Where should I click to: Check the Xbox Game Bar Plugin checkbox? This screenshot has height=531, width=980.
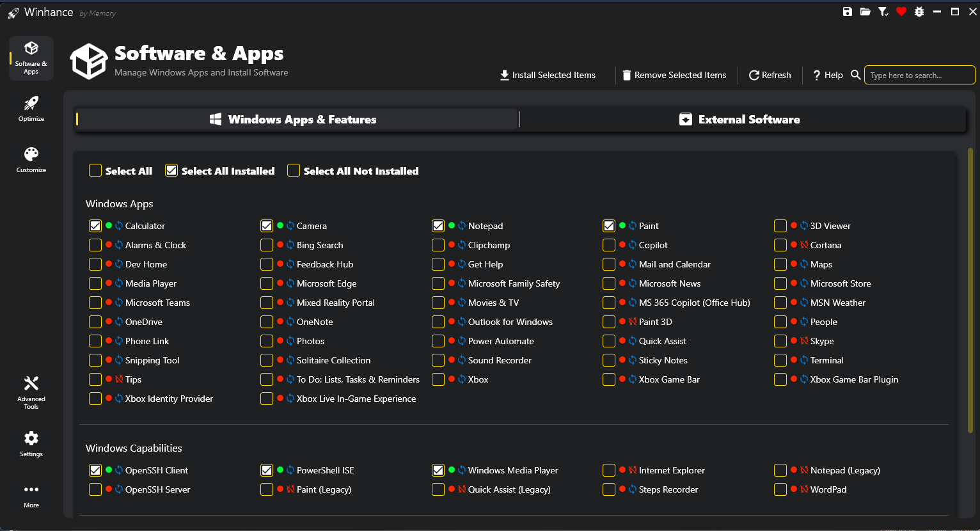coord(780,379)
